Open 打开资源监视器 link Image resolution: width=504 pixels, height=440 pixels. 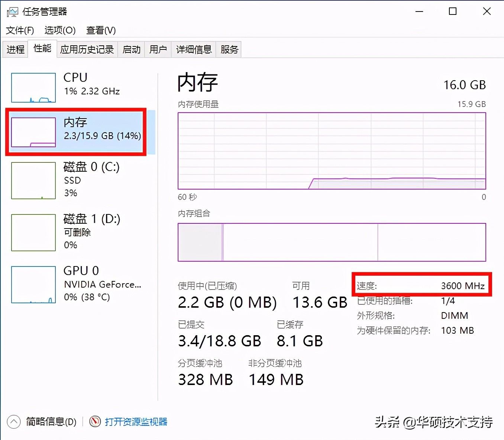point(136,422)
